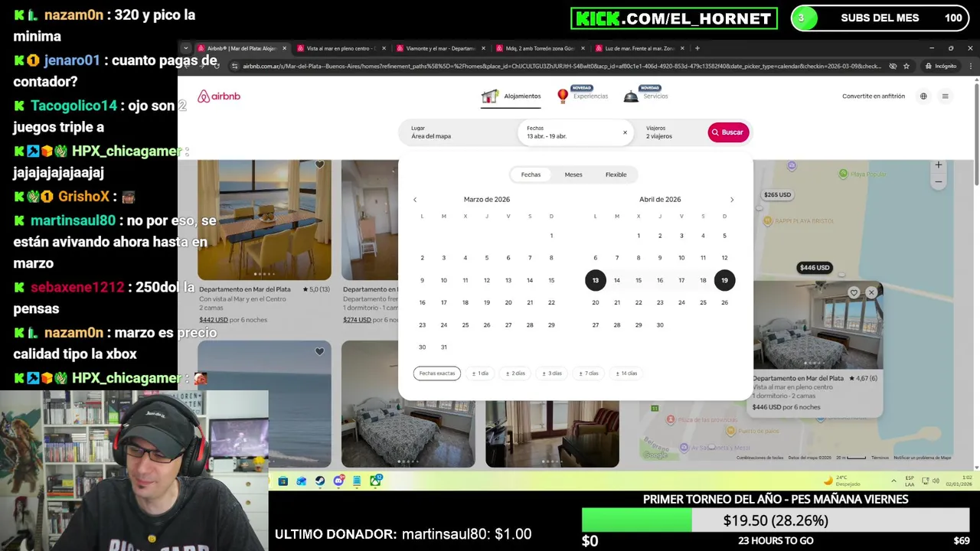The image size is (980, 551).
Task: Switch to the Viamonte y el mar tab
Action: tap(440, 48)
